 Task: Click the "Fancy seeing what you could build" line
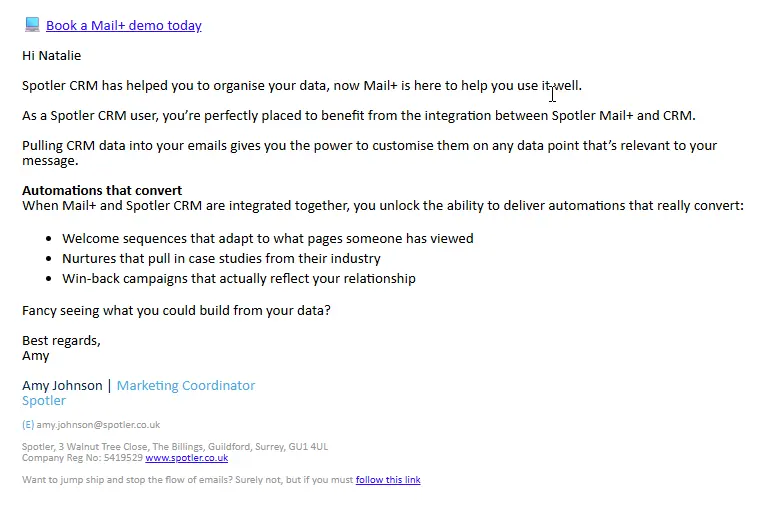[176, 310]
